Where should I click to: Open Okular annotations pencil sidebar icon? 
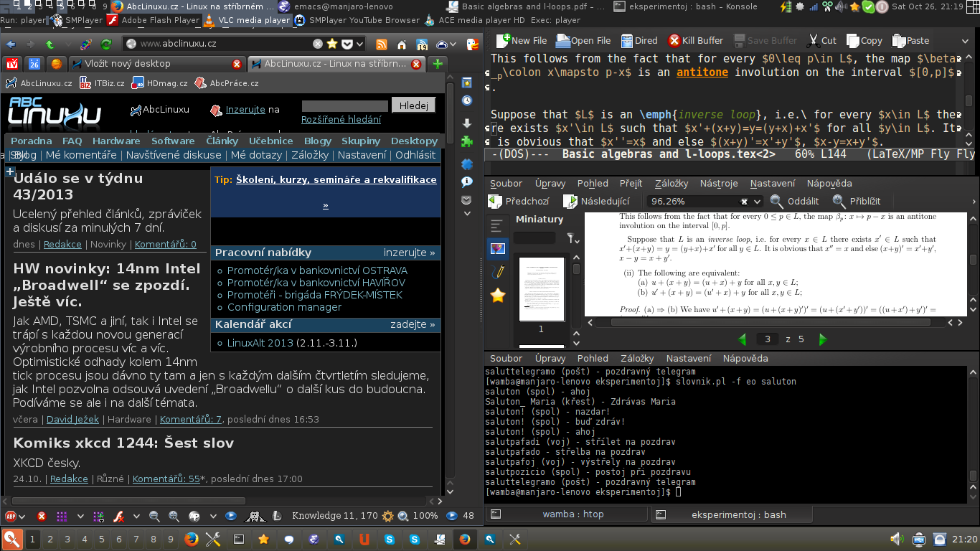click(497, 272)
